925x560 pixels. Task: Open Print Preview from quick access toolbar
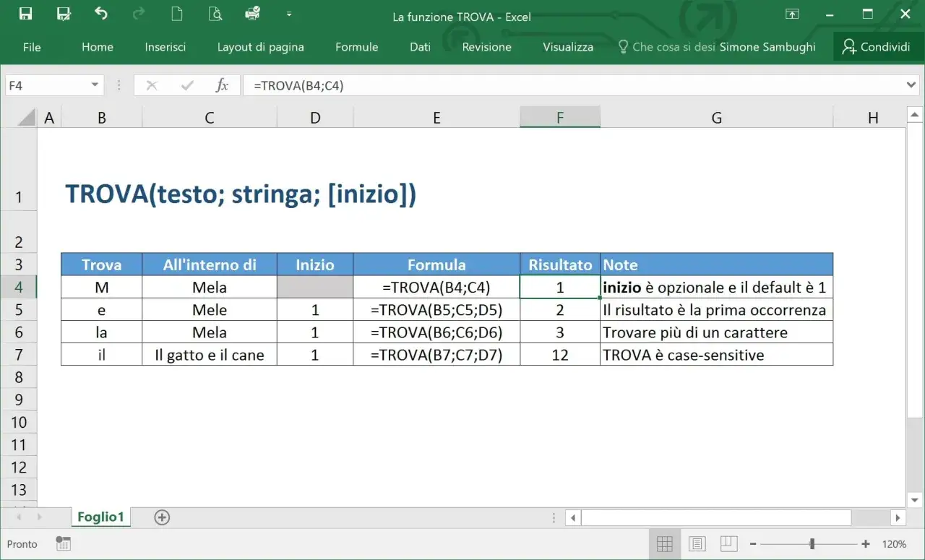[215, 14]
